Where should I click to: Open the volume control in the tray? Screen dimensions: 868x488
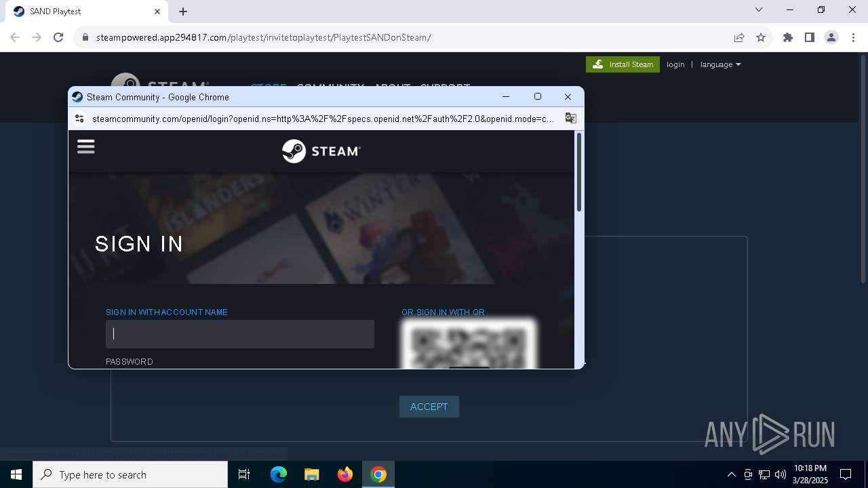[781, 474]
